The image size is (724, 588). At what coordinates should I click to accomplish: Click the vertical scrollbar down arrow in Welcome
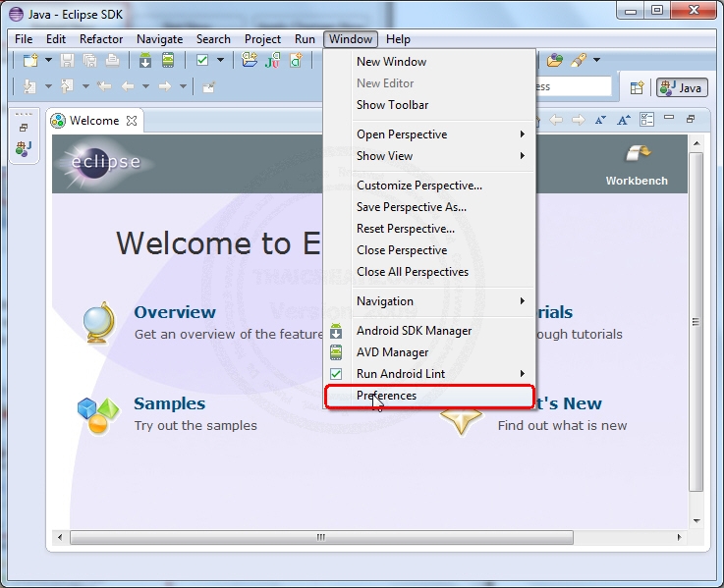point(696,521)
